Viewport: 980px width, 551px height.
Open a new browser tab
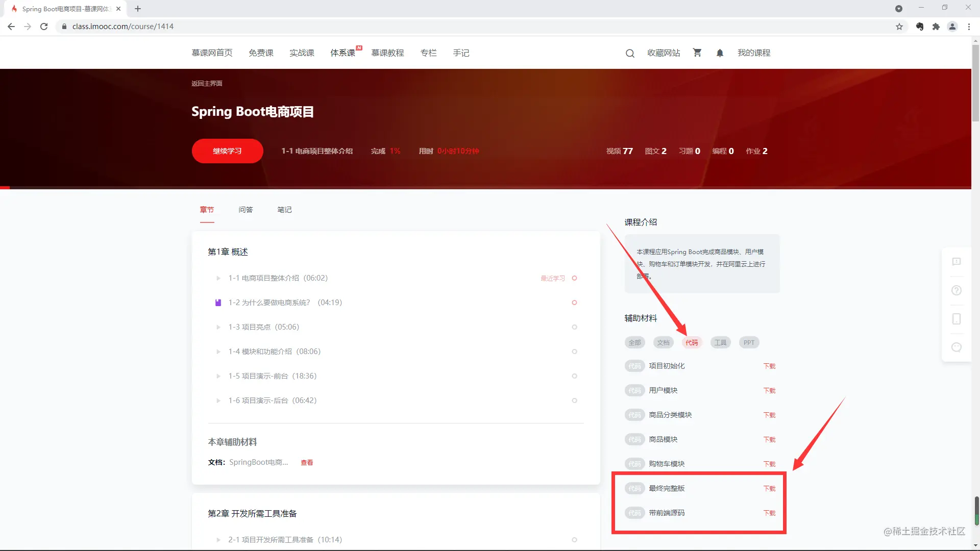click(x=138, y=9)
